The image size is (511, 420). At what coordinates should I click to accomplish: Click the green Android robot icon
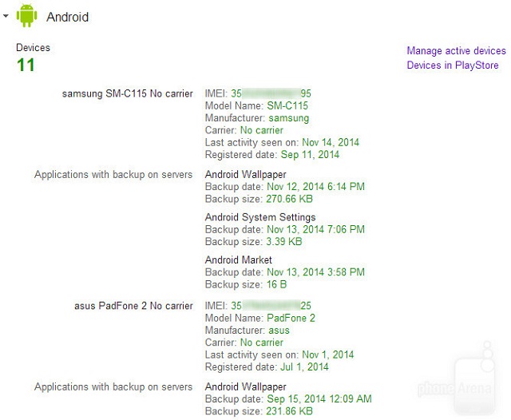tap(28, 16)
